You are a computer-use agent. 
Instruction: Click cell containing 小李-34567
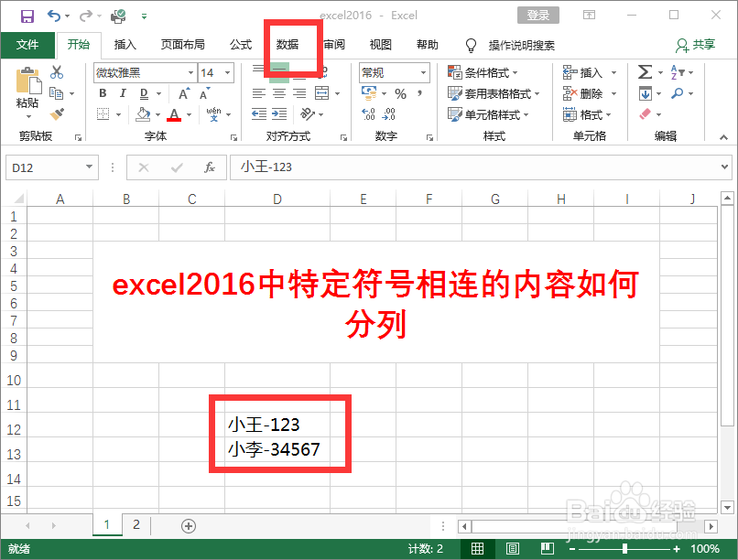277,449
